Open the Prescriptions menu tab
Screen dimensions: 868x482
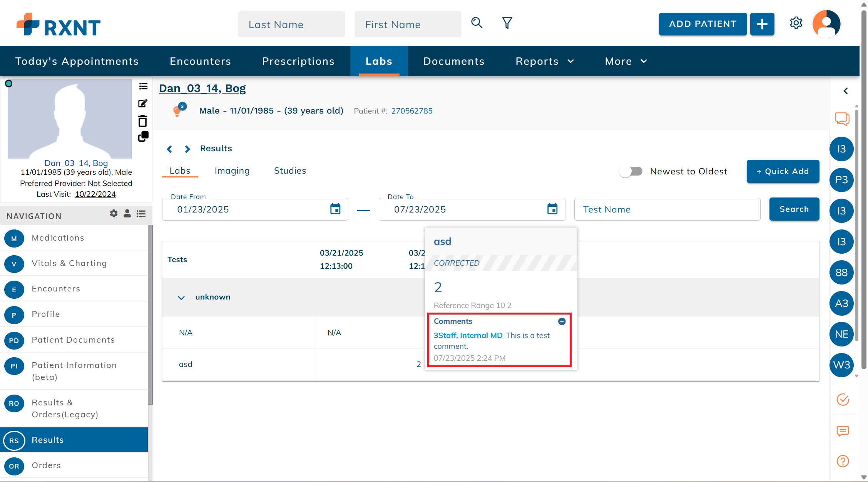[x=298, y=61]
